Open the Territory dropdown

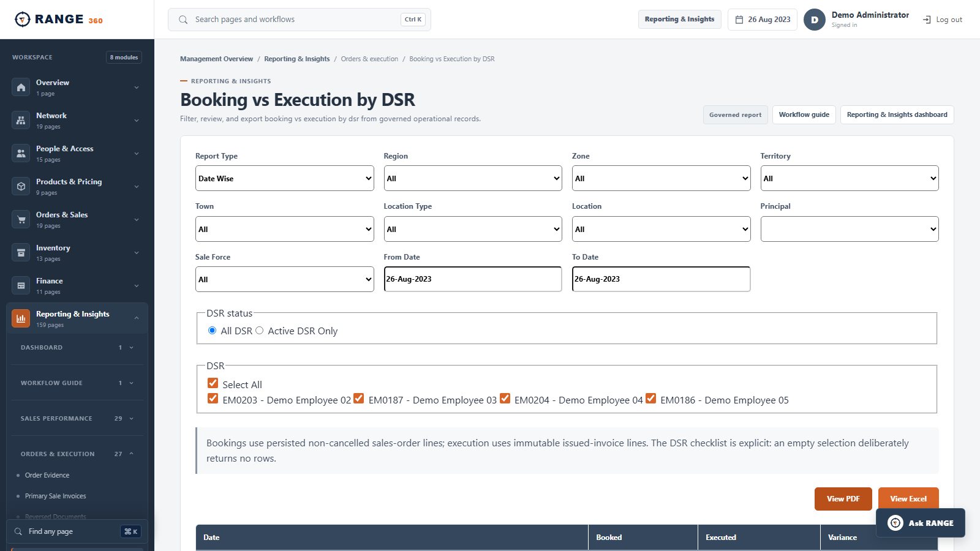coord(850,178)
